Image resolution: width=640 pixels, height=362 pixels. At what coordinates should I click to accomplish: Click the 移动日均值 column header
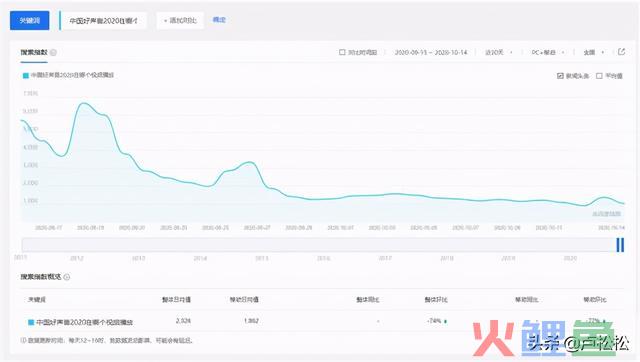coord(244,300)
